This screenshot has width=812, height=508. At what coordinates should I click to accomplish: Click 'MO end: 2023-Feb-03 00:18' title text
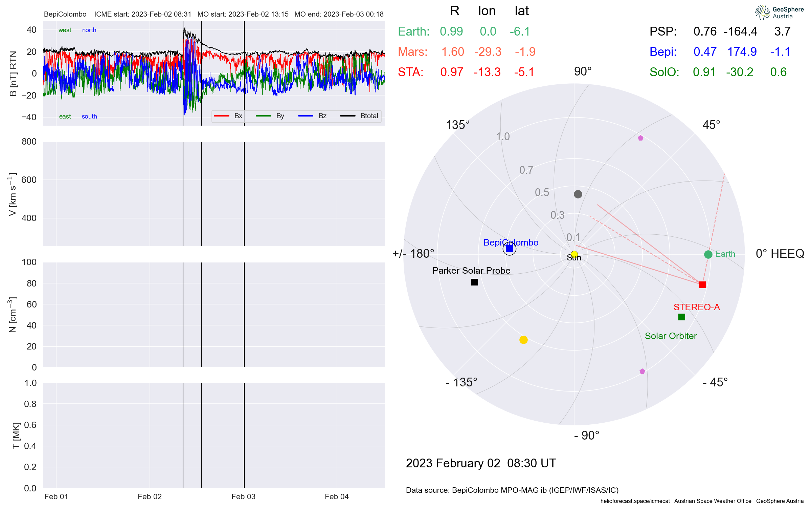pyautogui.click(x=339, y=14)
